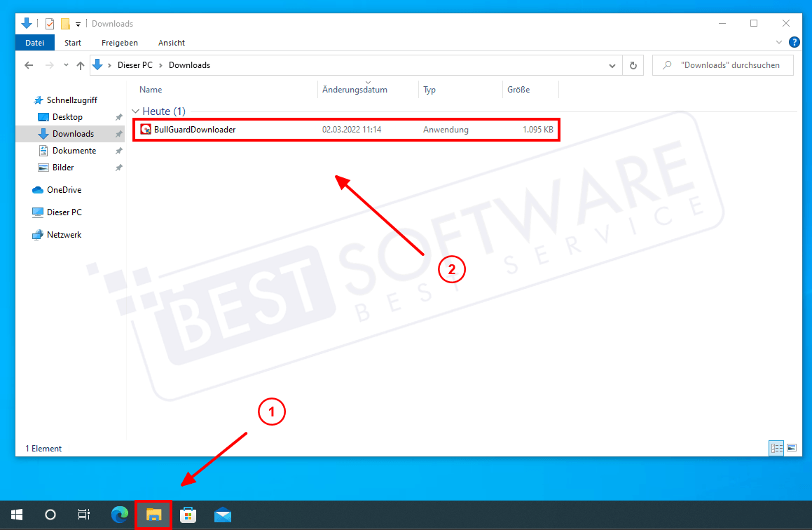The height and width of the screenshot is (530, 812).
Task: Select the BullGuardDownloader file
Action: coord(195,130)
